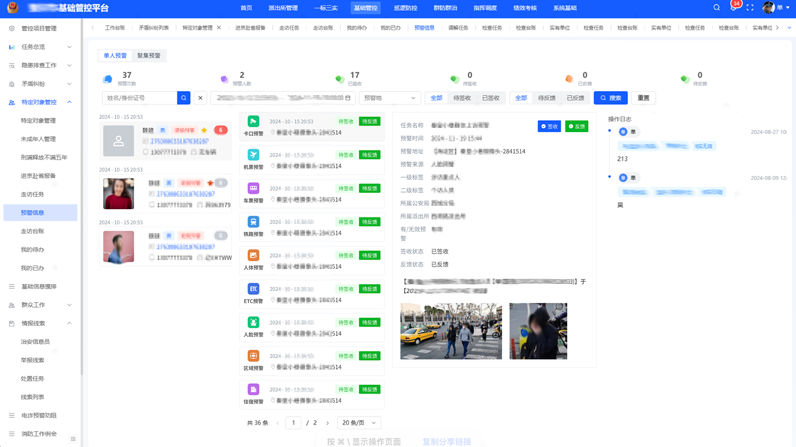Open notifications bell with red badge

point(733,8)
